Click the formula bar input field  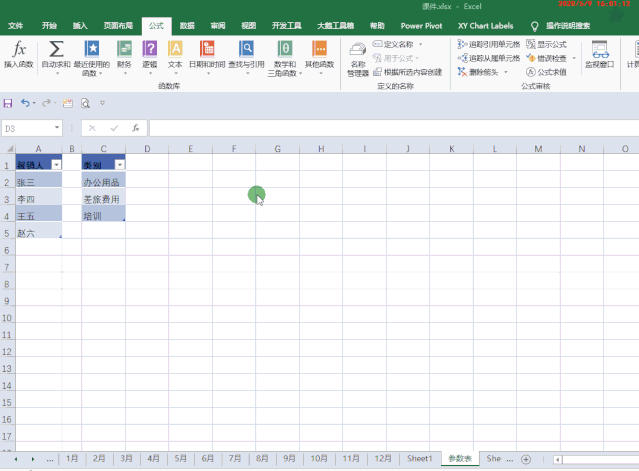point(394,128)
